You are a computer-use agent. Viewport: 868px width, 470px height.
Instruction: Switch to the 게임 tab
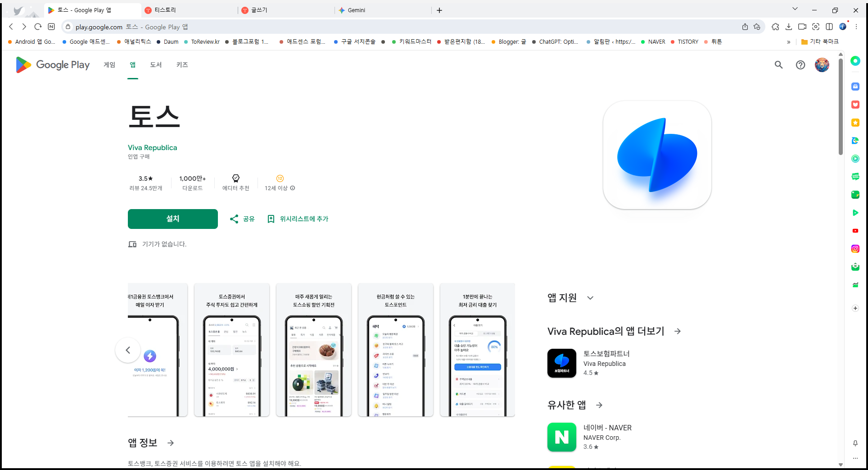(108, 65)
